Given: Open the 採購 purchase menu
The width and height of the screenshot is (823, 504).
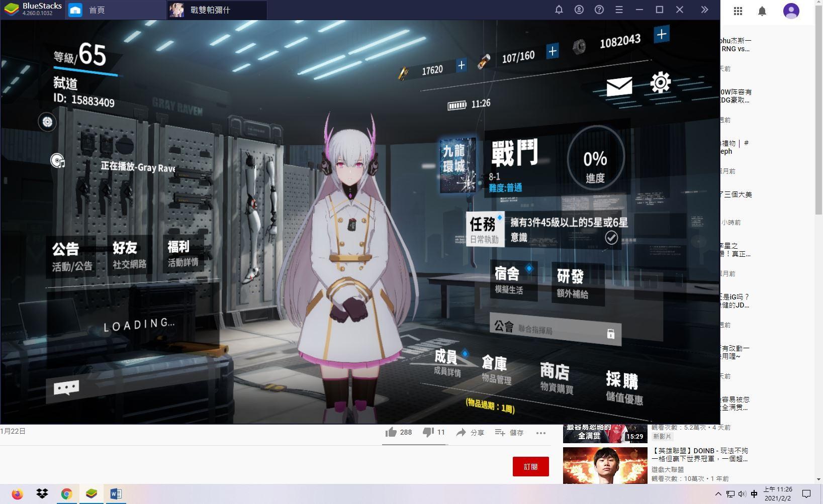Looking at the screenshot, I should click(x=623, y=388).
